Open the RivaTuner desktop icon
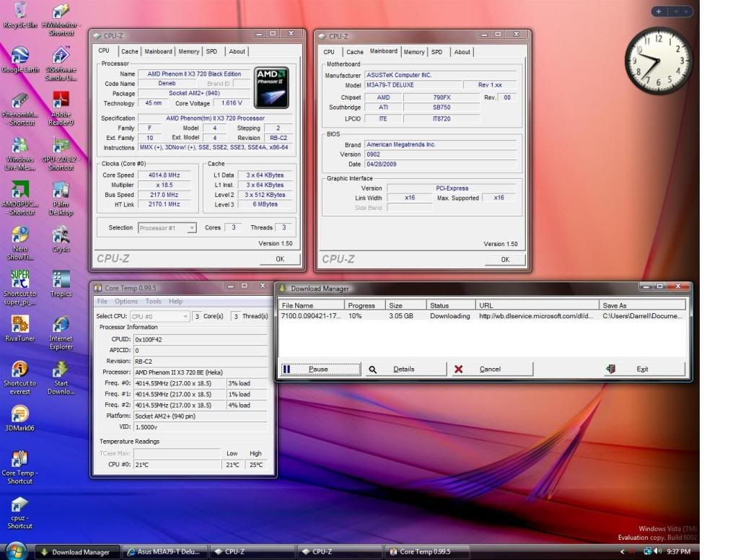The image size is (738, 560). (19, 328)
